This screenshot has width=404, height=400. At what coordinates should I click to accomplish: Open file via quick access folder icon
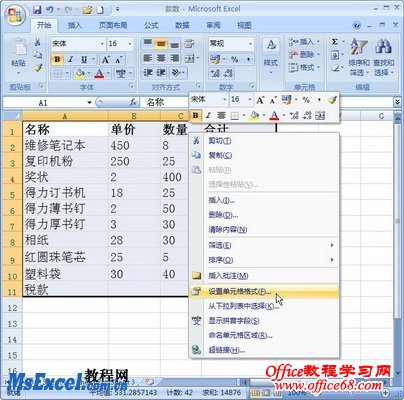coord(87,10)
